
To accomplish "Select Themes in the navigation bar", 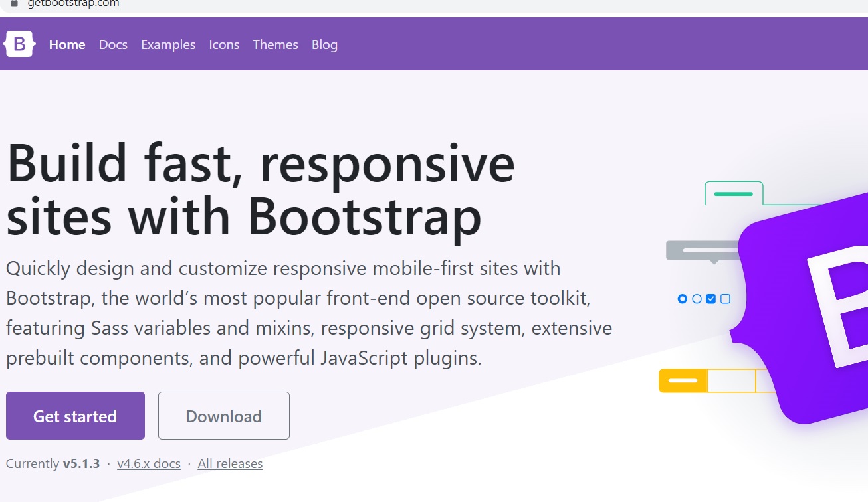I will (275, 44).
